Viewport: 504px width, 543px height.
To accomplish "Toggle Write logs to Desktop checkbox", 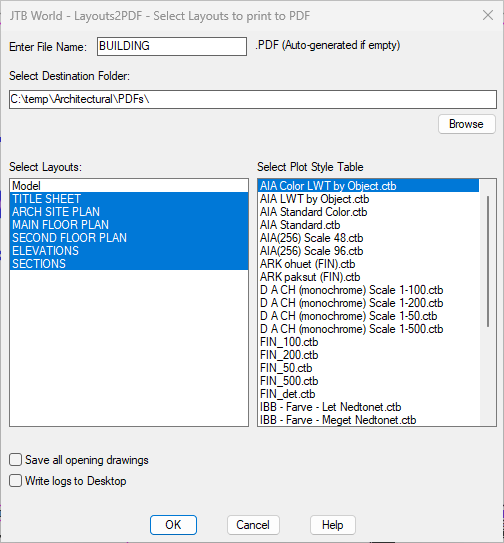I will click(16, 481).
